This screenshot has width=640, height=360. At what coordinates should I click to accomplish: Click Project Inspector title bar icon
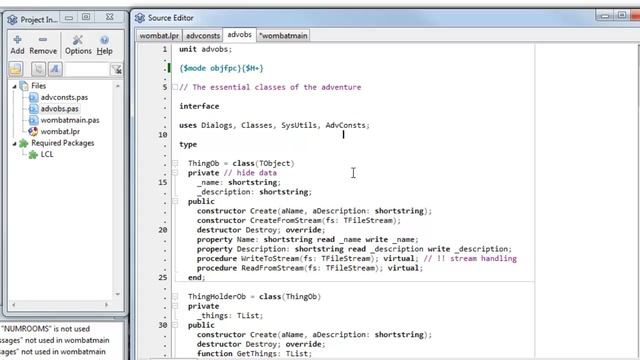pos(12,20)
